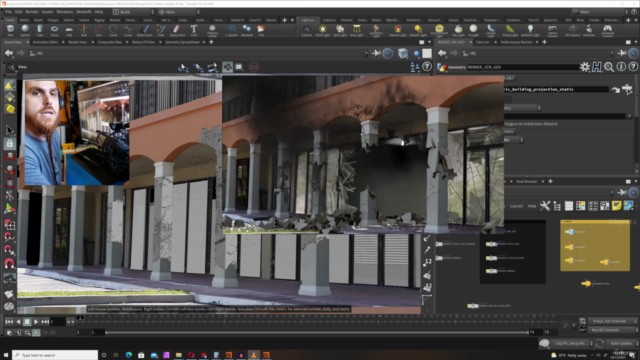
Task: Jump to the first frame button
Action: click(9, 322)
